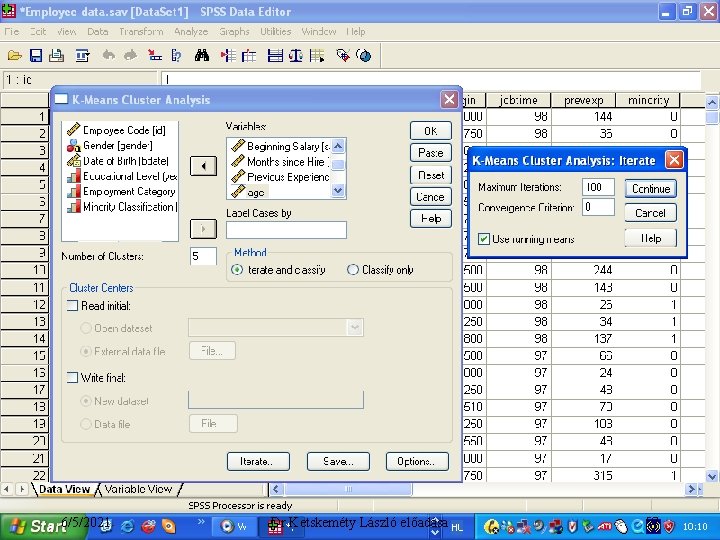Image resolution: width=720 pixels, height=540 pixels.
Task: Click the Go to Case icon
Action: [155, 56]
